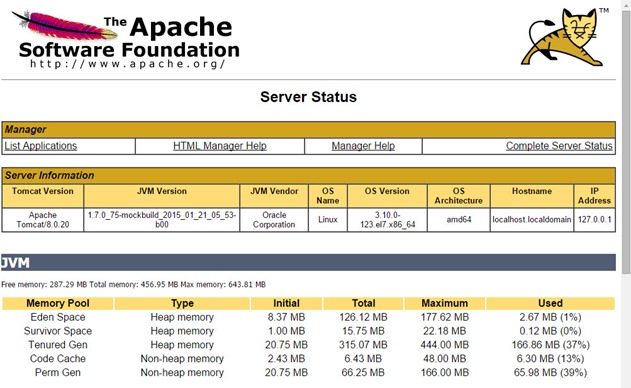Click the Oracle Corporation cell
The height and width of the screenshot is (388, 631).
(x=274, y=220)
